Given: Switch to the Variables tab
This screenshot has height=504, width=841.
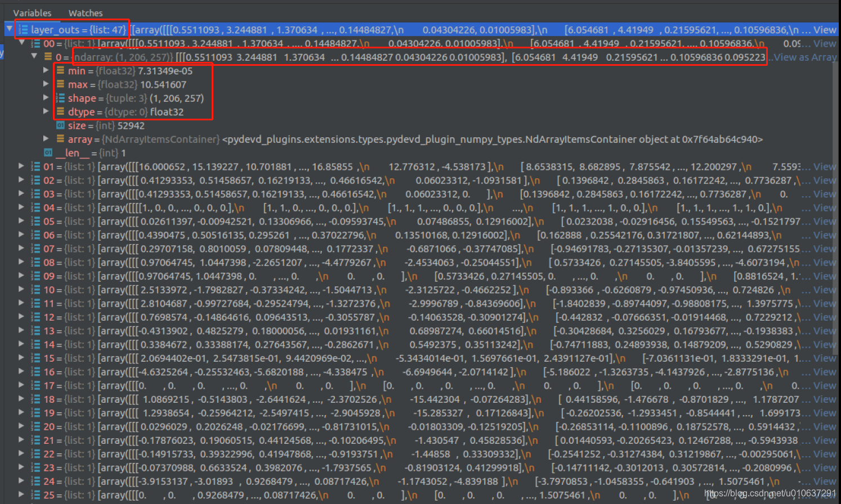Looking at the screenshot, I should (32, 13).
